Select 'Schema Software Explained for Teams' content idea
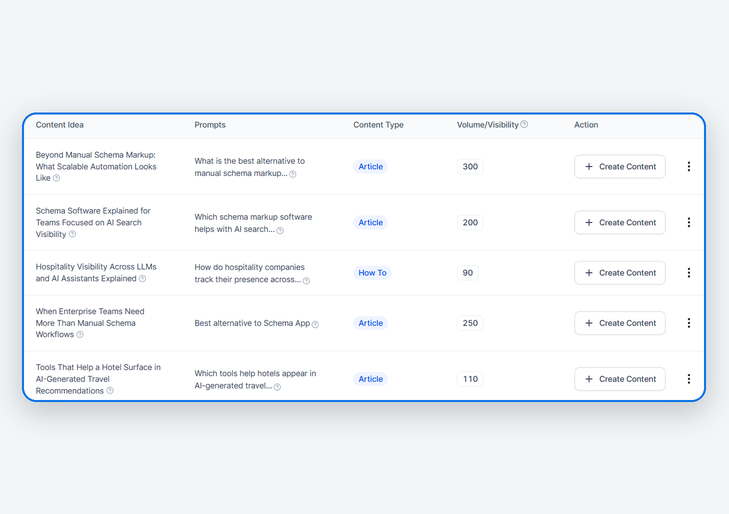729x514 pixels. tap(93, 222)
